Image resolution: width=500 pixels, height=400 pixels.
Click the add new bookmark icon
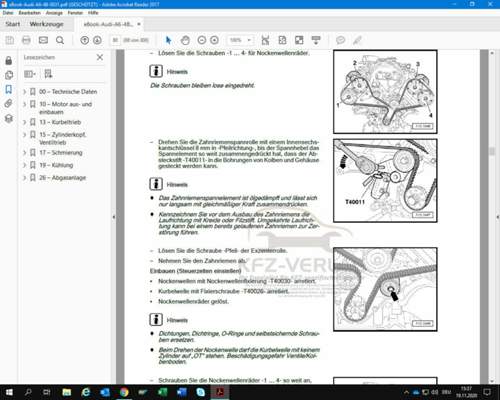[48, 74]
